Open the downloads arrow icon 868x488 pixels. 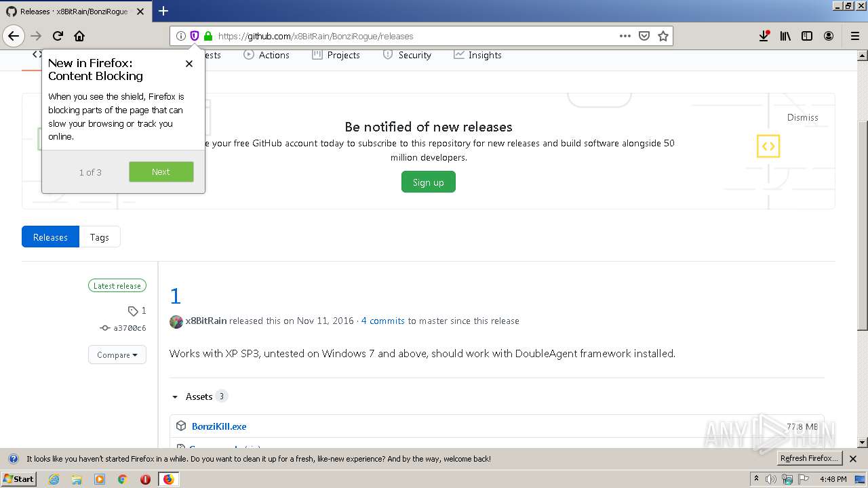(764, 36)
